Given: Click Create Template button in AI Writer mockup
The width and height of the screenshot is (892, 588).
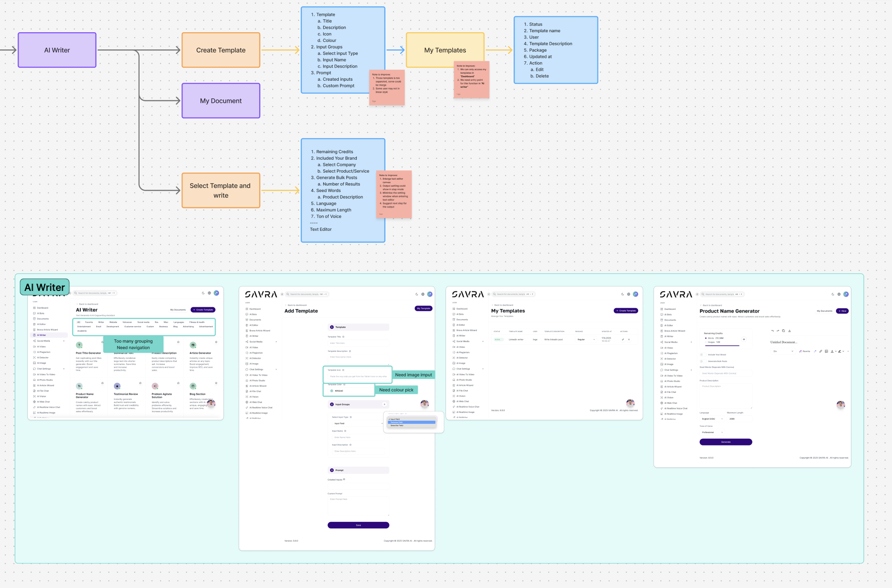Looking at the screenshot, I should (x=203, y=310).
